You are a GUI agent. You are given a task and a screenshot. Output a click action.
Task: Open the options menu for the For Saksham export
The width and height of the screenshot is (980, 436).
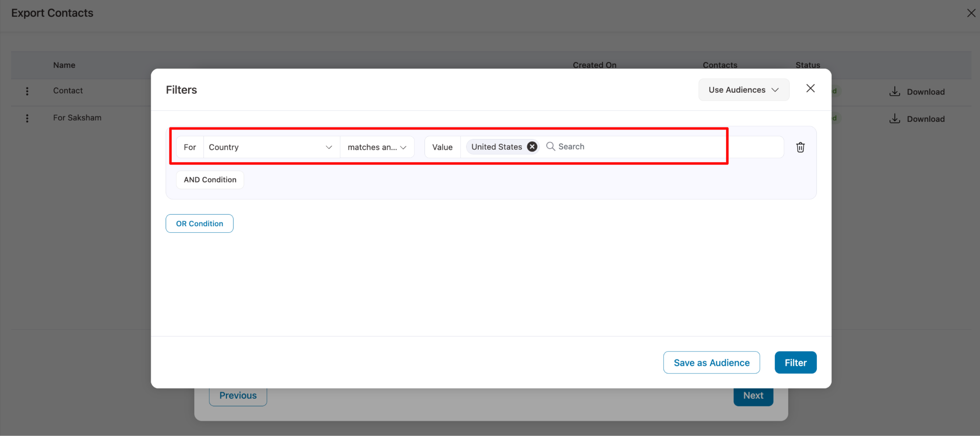click(27, 118)
